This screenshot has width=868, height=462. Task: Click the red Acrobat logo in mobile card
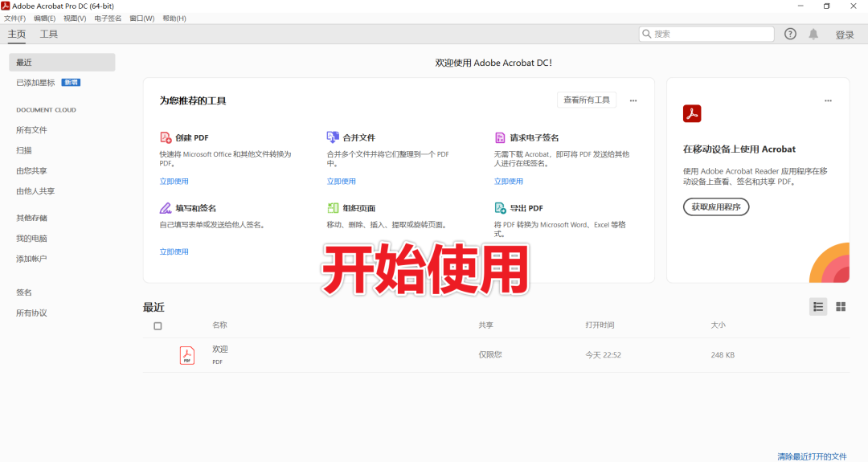pyautogui.click(x=692, y=113)
